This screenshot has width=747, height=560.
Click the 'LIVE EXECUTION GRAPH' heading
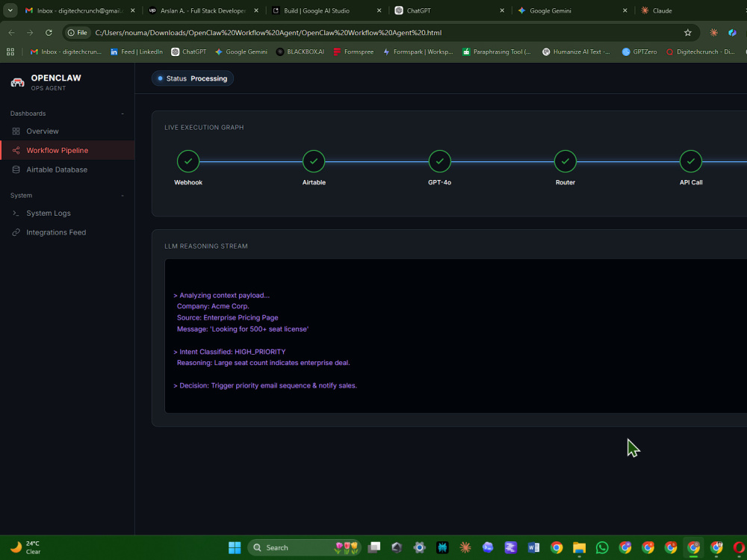(204, 127)
